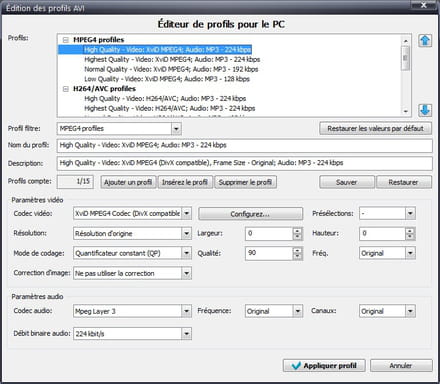Move profile down with blue down arrow
Viewport: 440px width, 384px height.
(425, 110)
